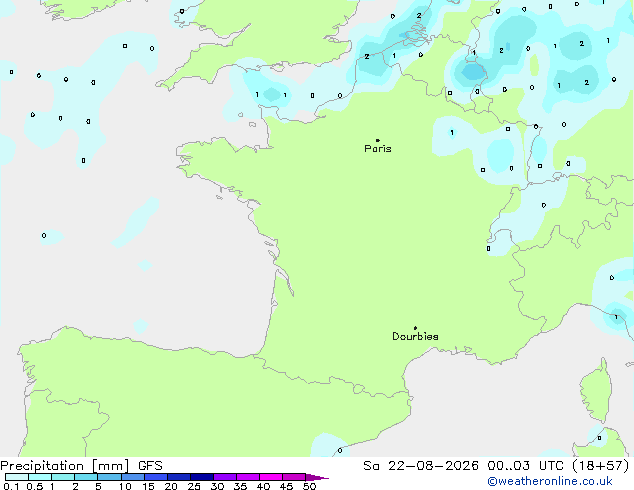634x490 pixels.
Task: Pick the legend swatch between 5 and 10
Action: click(110, 477)
